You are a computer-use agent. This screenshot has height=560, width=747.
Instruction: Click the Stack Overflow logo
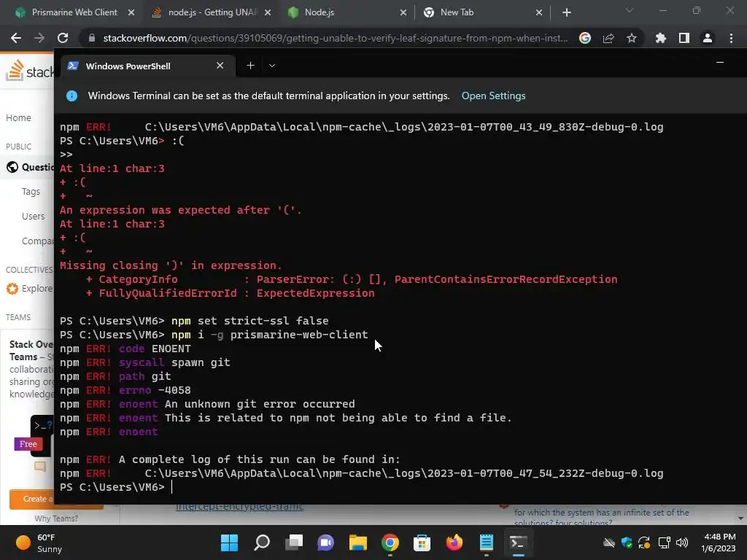coord(29,71)
